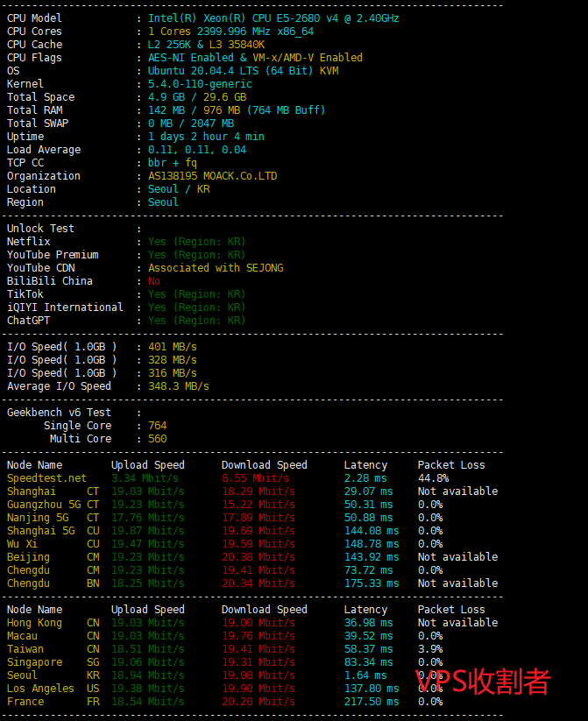Click the Total RAM value line
Viewport: 588px width, 721px height.
237,110
